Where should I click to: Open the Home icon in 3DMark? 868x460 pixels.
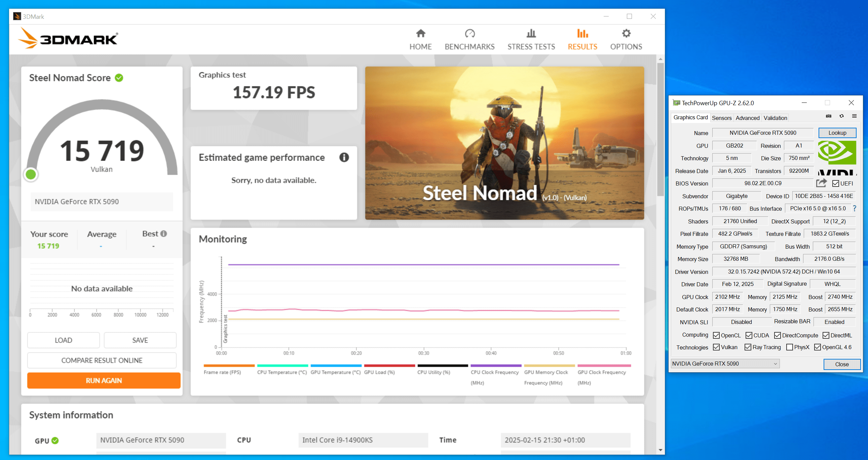420,34
